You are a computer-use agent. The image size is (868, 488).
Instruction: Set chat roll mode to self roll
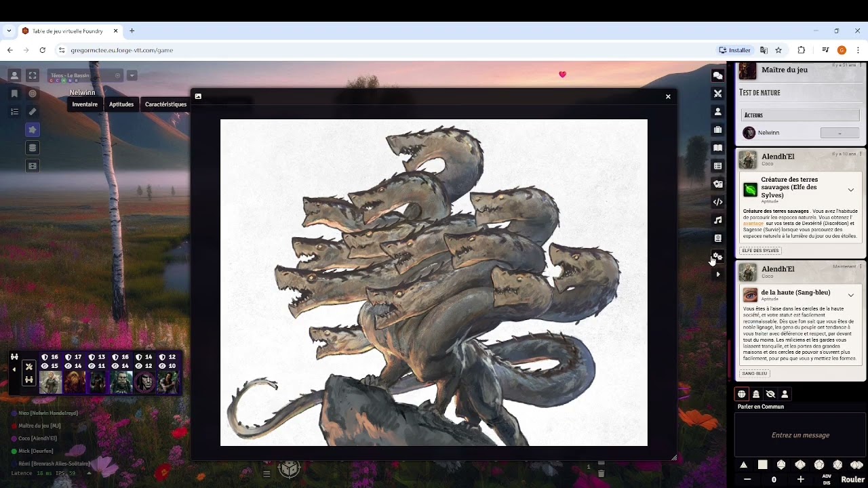click(785, 394)
